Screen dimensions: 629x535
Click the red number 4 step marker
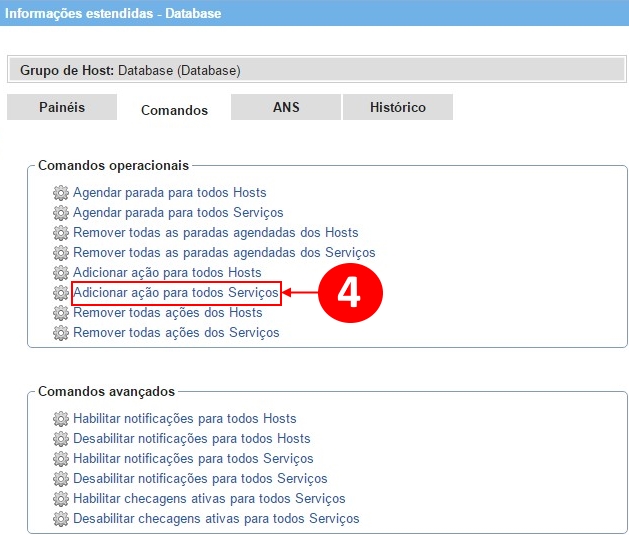pos(348,292)
